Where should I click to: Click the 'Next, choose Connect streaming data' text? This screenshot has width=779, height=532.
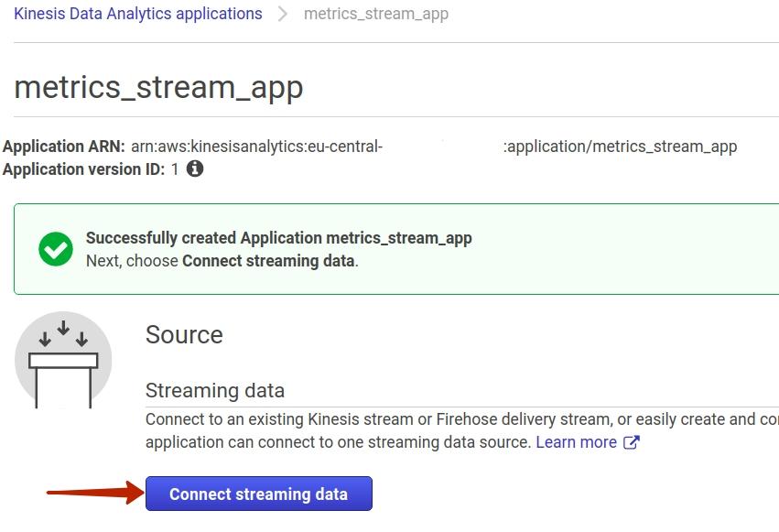pos(222,261)
